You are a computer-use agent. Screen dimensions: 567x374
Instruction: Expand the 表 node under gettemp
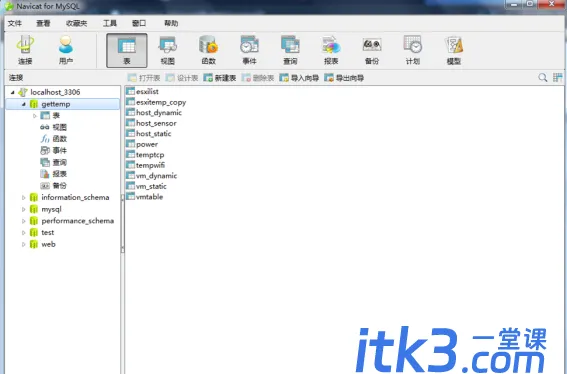click(x=35, y=116)
